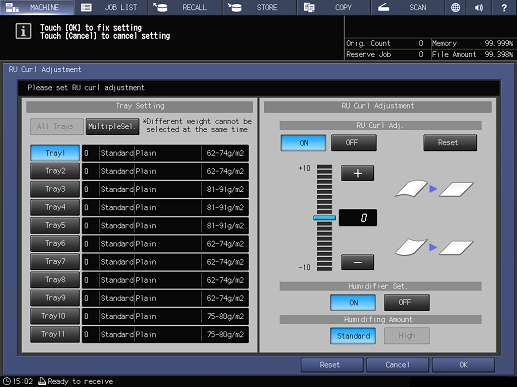The image size is (517, 387).
Task: Switch to the JOB LIST tab
Action: tap(111, 7)
